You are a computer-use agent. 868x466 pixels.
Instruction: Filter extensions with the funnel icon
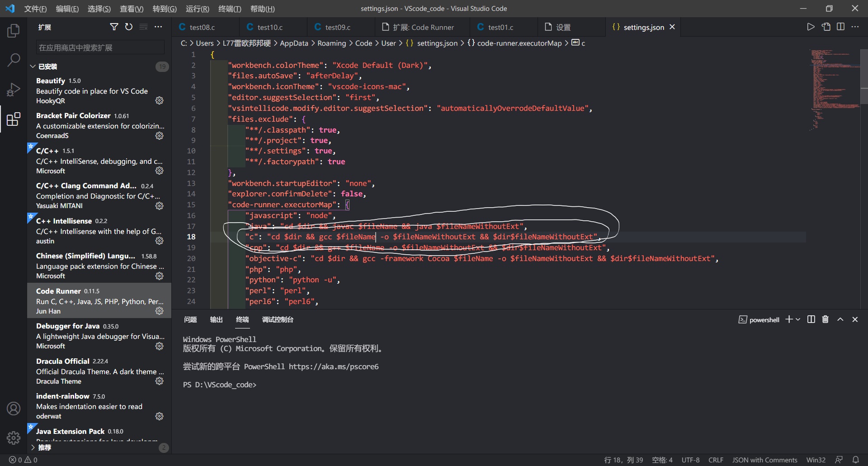[x=114, y=27]
